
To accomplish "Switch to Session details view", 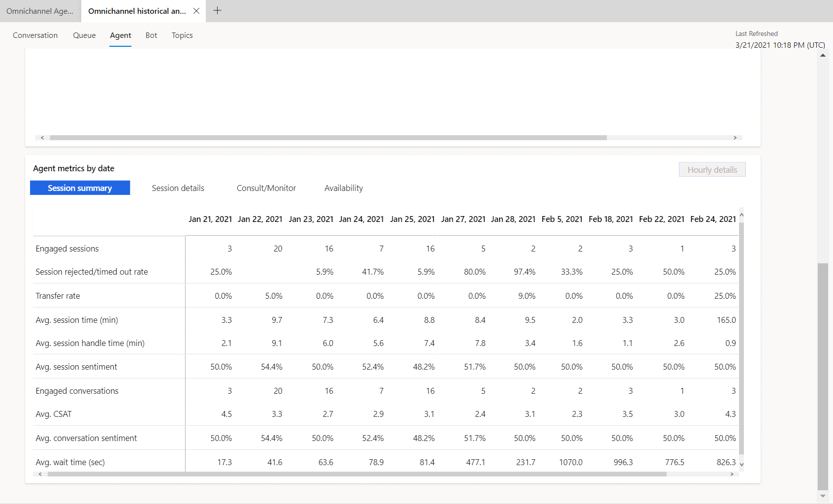I will coord(178,188).
